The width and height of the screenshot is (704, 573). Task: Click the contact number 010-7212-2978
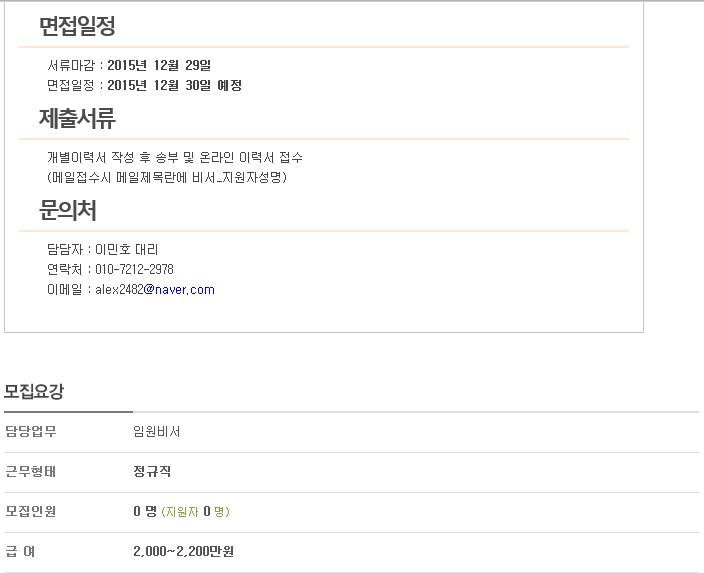(134, 269)
